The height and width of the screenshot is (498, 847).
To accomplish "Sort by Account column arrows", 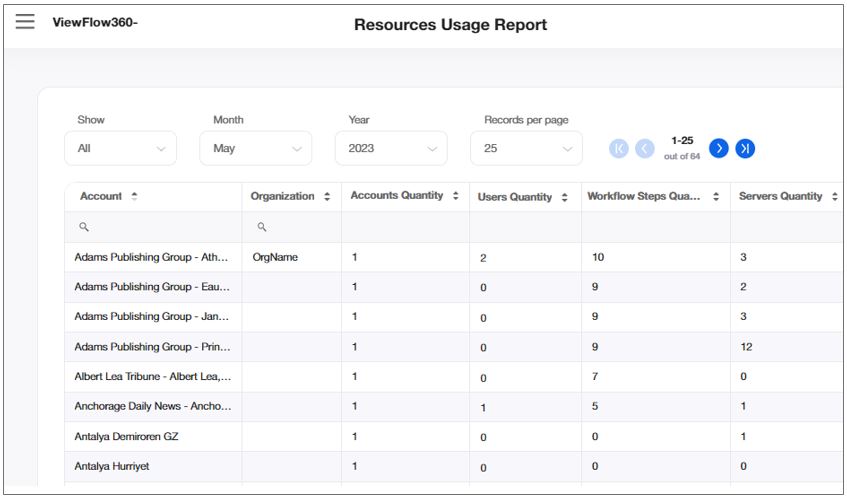I will [x=134, y=197].
